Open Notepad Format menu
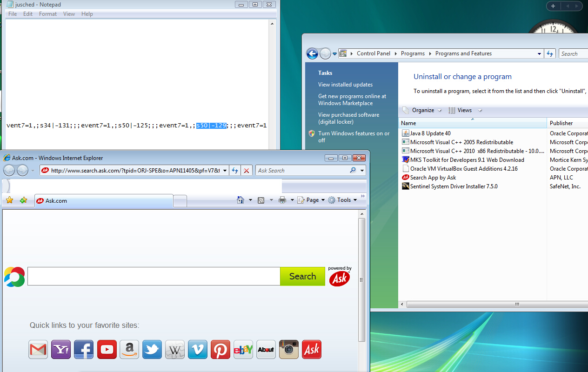The image size is (588, 372). [48, 14]
